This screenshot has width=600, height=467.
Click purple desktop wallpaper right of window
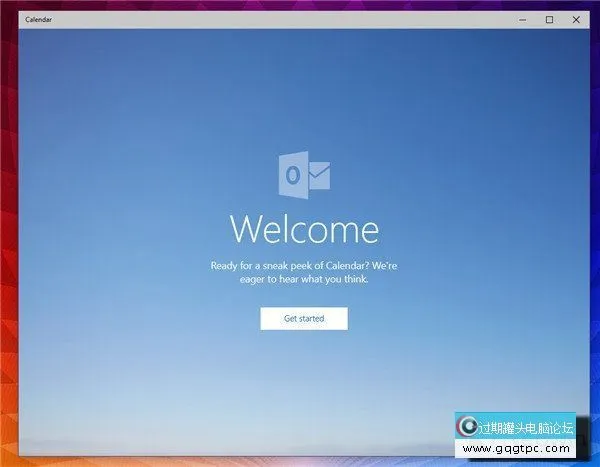(x=594, y=200)
